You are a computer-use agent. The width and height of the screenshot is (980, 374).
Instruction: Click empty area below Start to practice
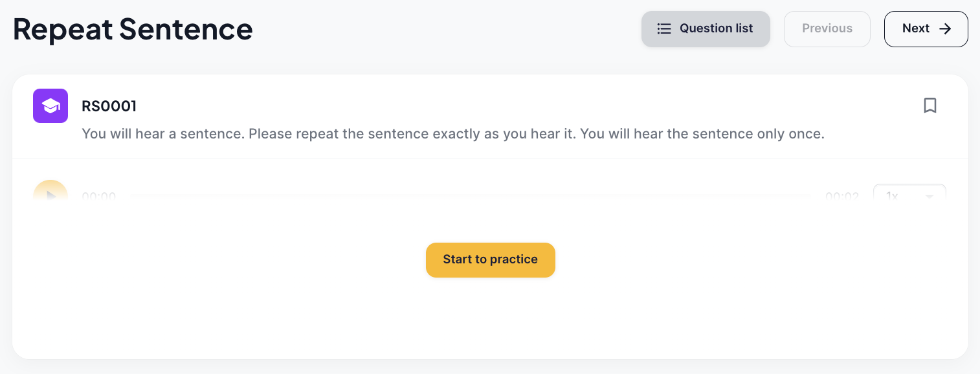[491, 320]
